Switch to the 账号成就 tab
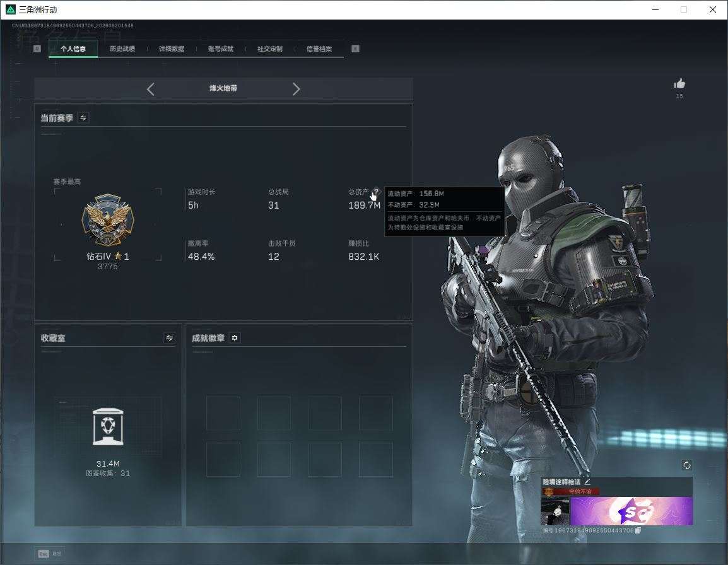 point(221,49)
